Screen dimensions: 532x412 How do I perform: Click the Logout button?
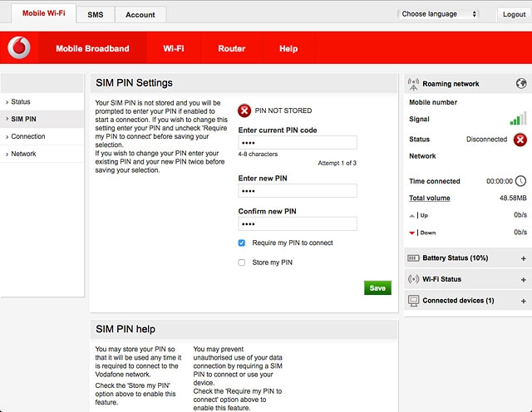coord(513,15)
